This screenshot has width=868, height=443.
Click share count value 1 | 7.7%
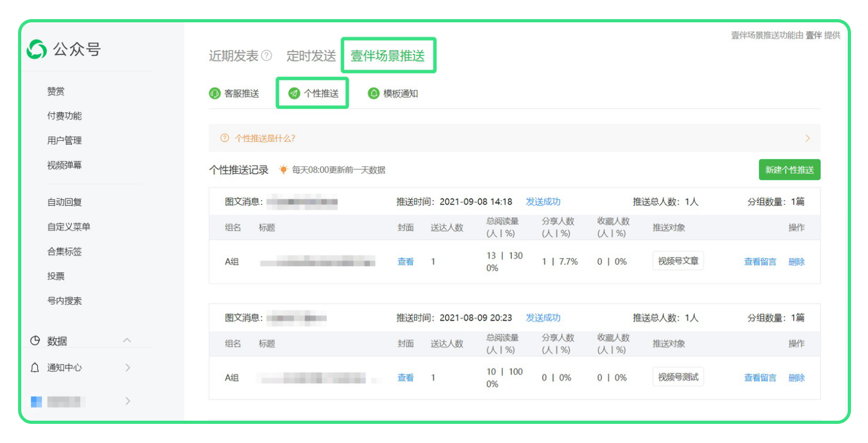click(x=560, y=261)
